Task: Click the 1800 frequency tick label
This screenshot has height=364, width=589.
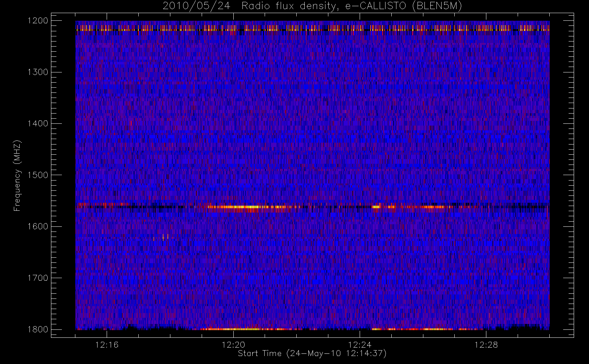Action: (38, 329)
